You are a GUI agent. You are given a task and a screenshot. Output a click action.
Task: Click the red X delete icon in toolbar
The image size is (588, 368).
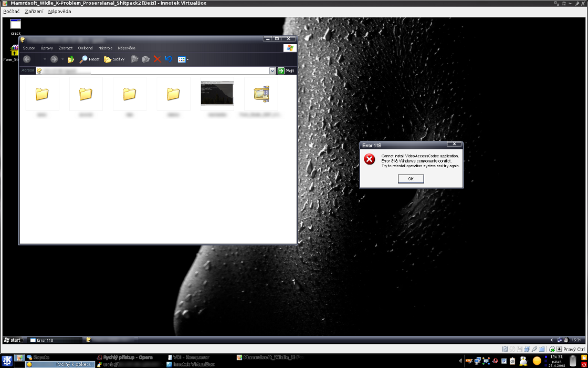[157, 59]
